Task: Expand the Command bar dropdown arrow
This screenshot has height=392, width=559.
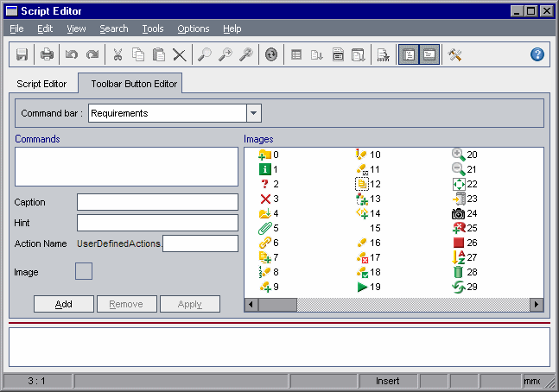Action: [253, 113]
